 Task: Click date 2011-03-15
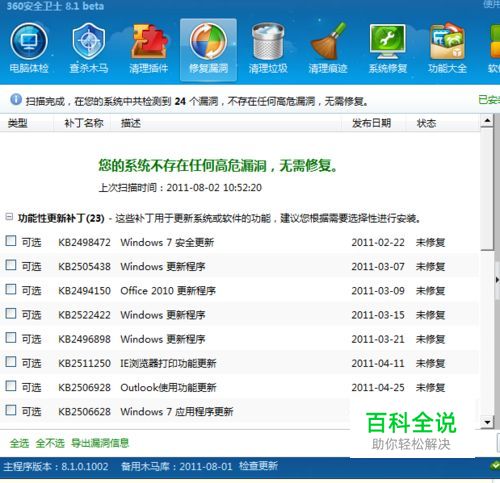(x=378, y=315)
